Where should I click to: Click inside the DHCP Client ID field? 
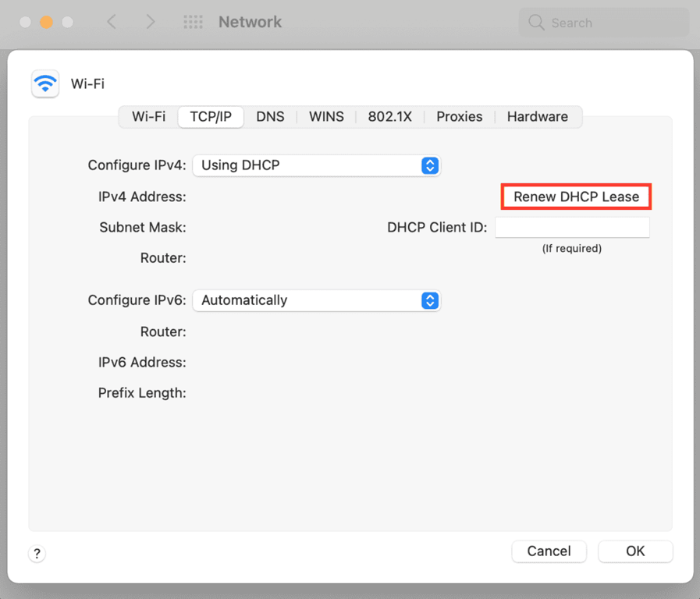click(x=572, y=227)
